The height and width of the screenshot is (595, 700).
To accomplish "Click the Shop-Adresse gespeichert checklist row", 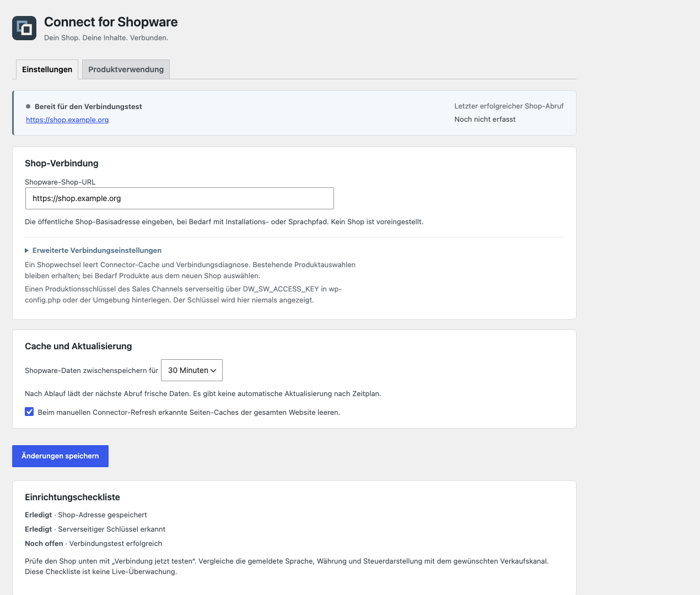I will 86,515.
